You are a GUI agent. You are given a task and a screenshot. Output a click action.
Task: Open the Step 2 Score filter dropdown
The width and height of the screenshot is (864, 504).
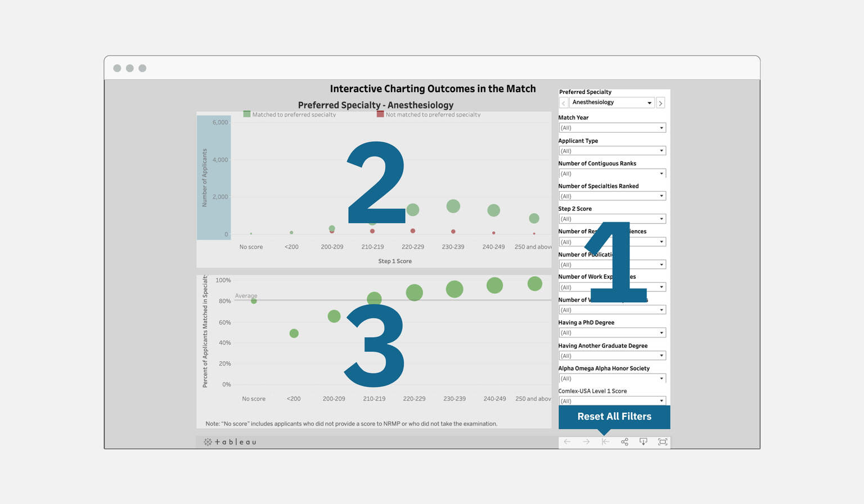click(x=612, y=219)
